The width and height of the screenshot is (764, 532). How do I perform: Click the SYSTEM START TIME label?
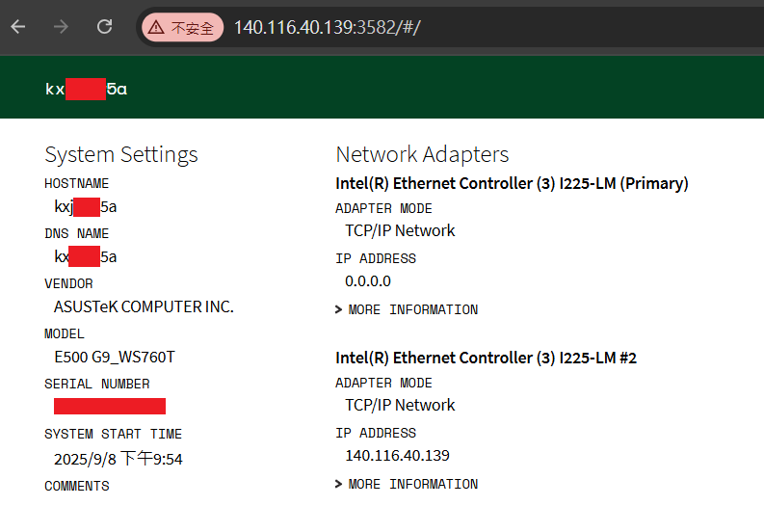point(113,434)
